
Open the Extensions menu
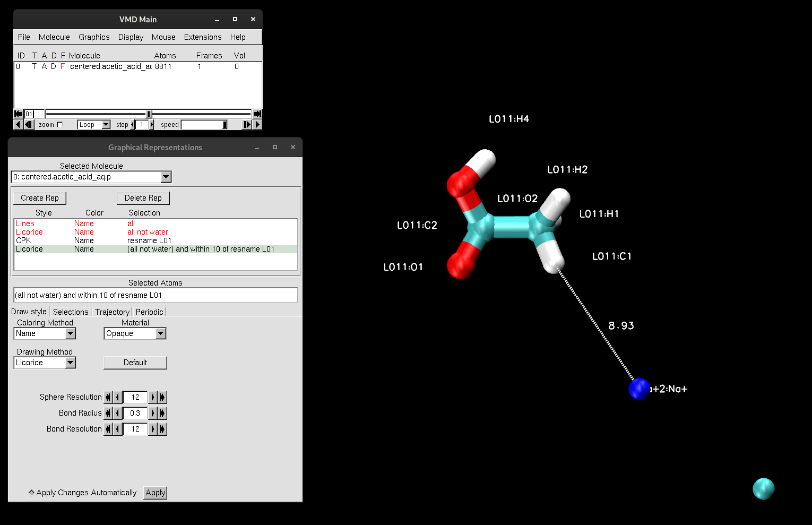tap(203, 37)
